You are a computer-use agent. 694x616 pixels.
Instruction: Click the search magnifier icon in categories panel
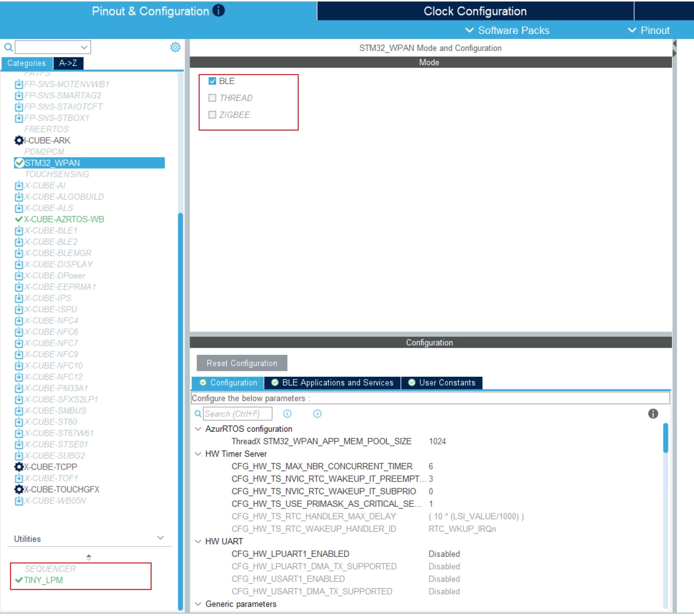click(9, 48)
